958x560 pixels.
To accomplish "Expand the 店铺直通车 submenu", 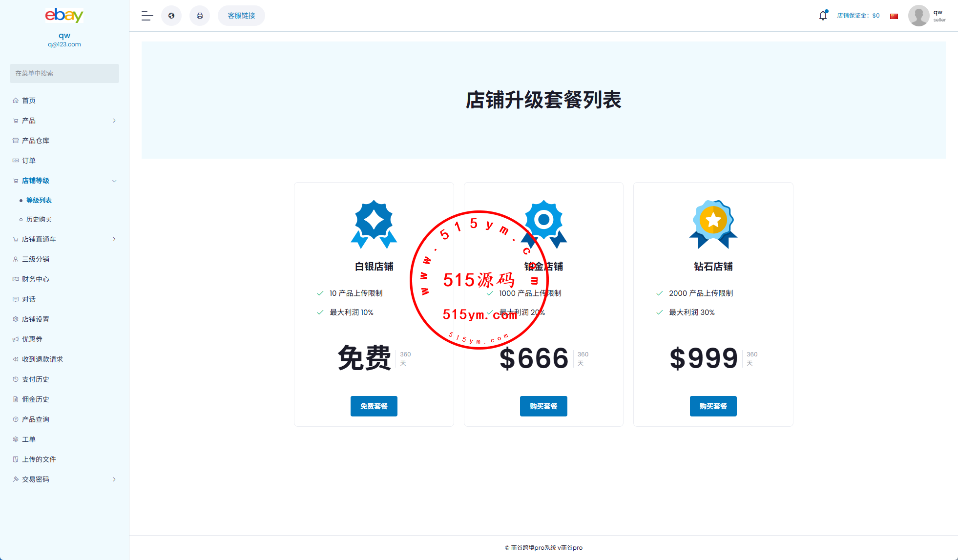I will click(114, 239).
